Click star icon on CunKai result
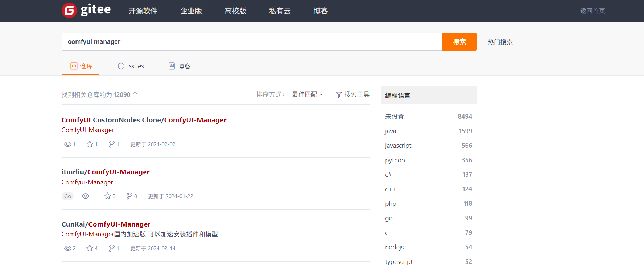The width and height of the screenshot is (644, 269). point(90,248)
